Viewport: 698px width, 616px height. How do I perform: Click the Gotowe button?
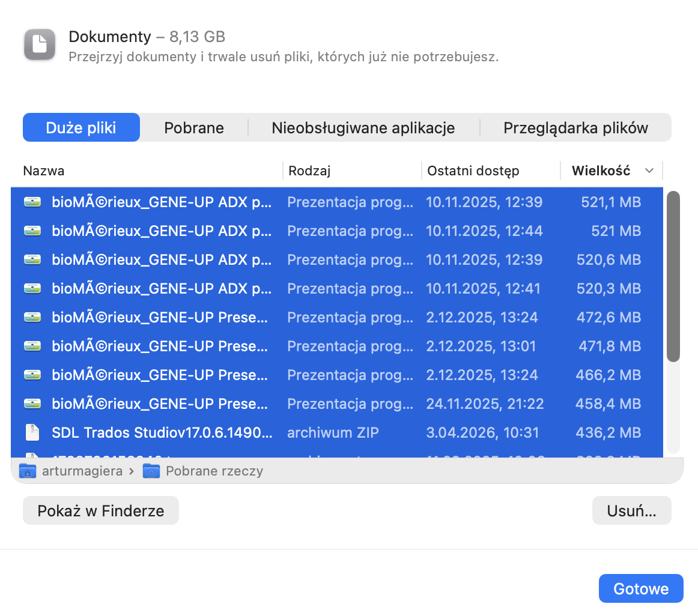(x=640, y=588)
